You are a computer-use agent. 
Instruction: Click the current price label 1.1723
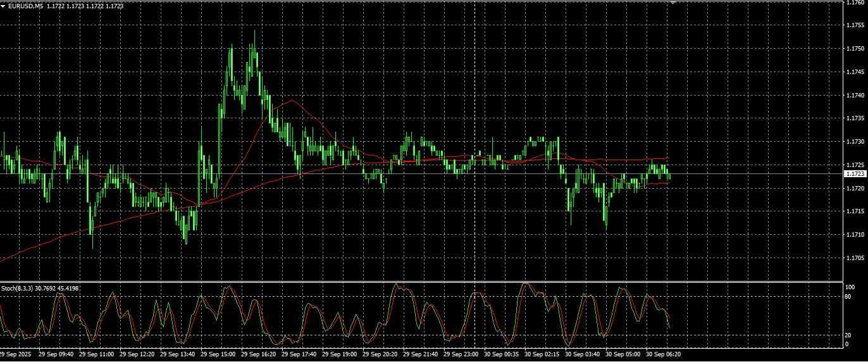tap(855, 173)
